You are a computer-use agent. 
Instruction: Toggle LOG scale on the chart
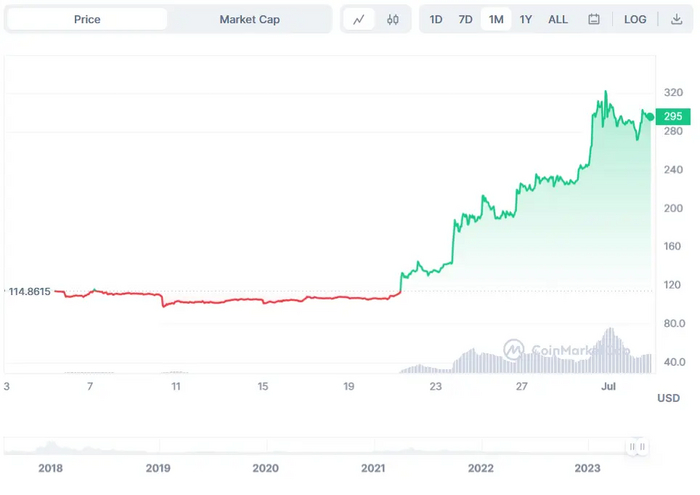click(635, 19)
